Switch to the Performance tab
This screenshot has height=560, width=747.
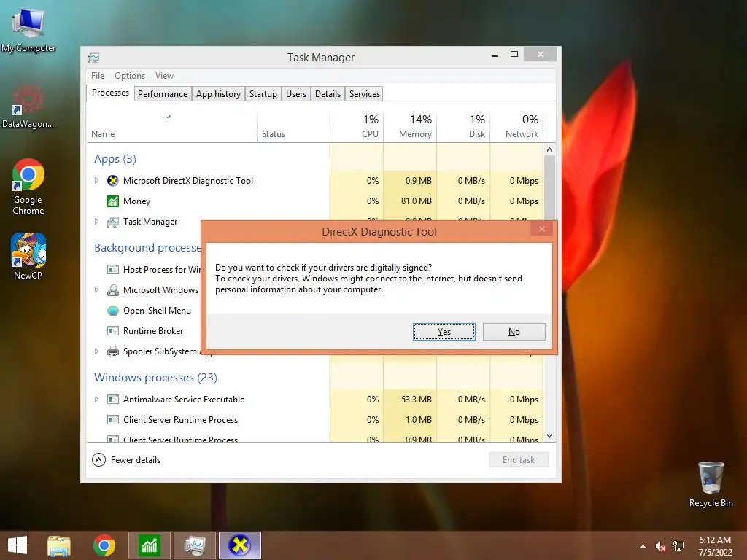[x=163, y=94]
